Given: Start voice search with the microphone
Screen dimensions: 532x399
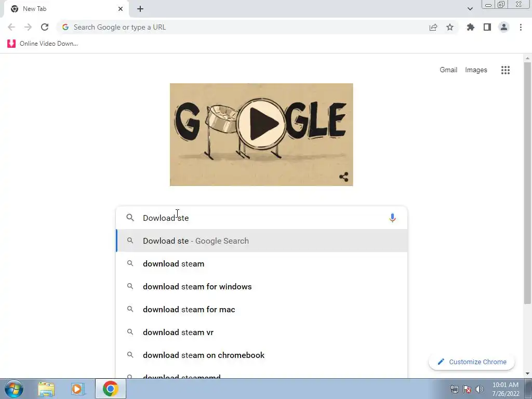Looking at the screenshot, I should [393, 218].
